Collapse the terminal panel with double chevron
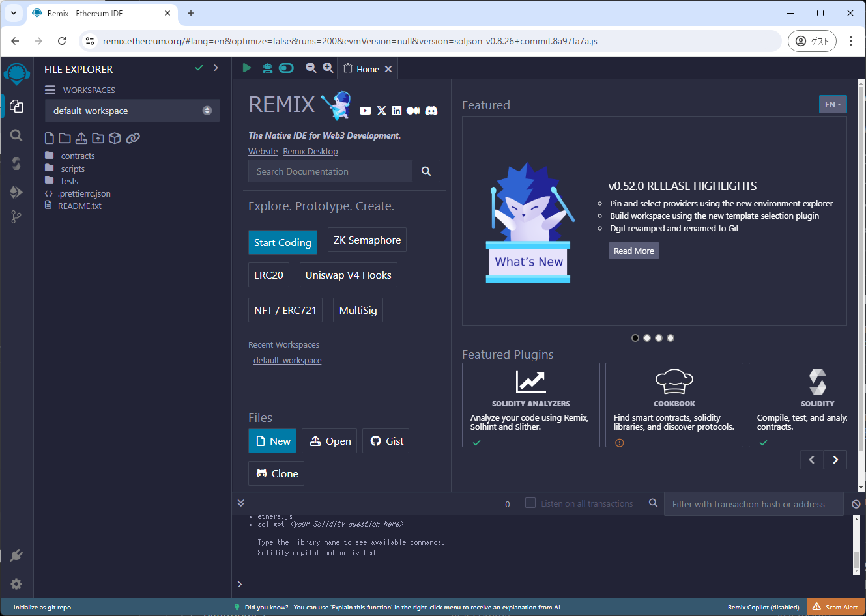Viewport: 866px width, 616px height. tap(241, 503)
